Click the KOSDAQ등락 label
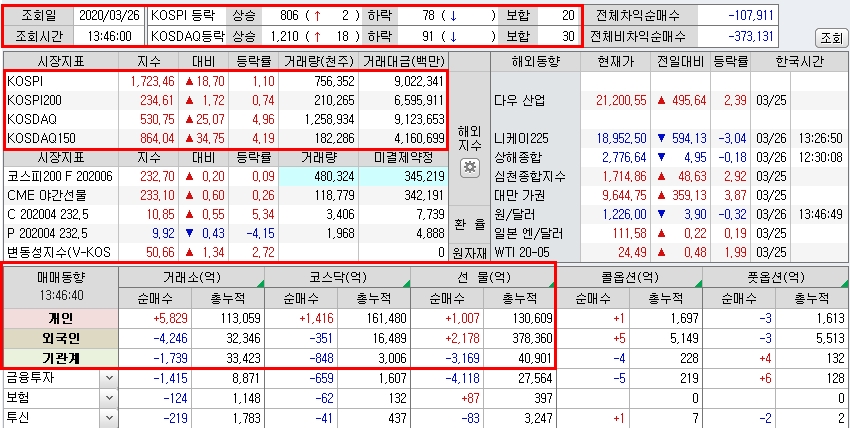The width and height of the screenshot is (850, 428). click(x=187, y=36)
